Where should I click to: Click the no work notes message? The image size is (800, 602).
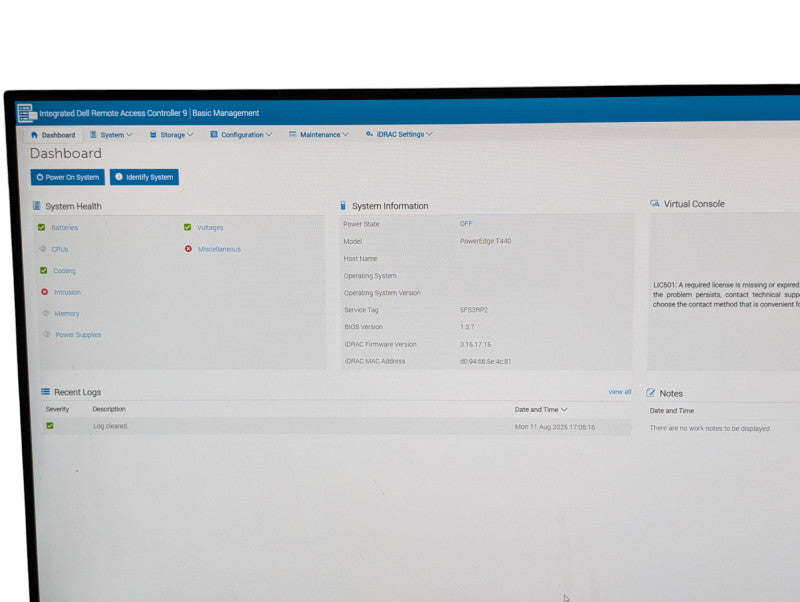point(710,428)
